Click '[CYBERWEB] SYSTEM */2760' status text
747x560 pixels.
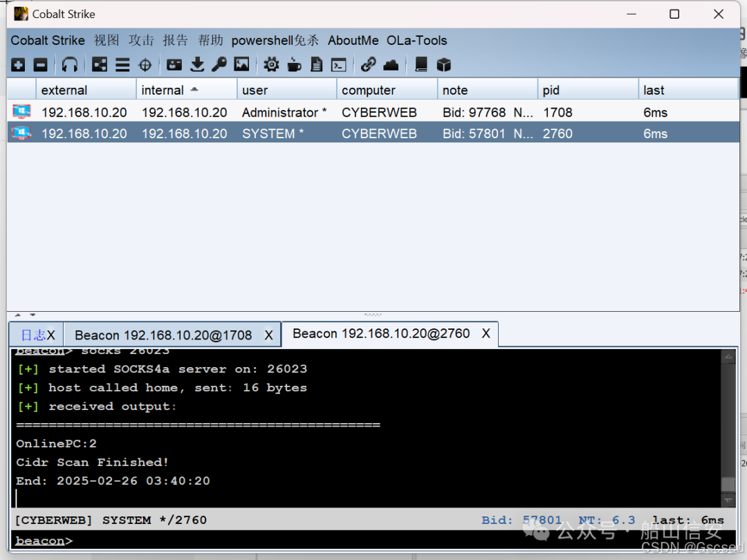[111, 520]
